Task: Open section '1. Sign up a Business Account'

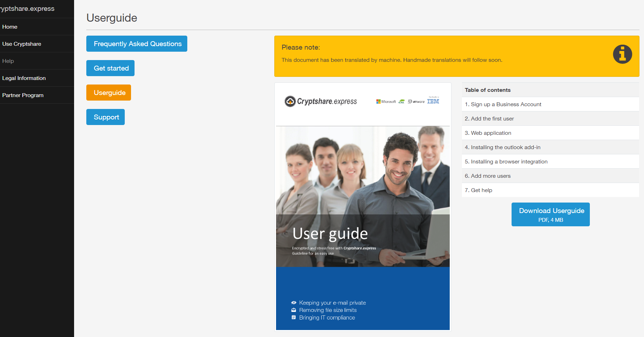Action: [503, 104]
